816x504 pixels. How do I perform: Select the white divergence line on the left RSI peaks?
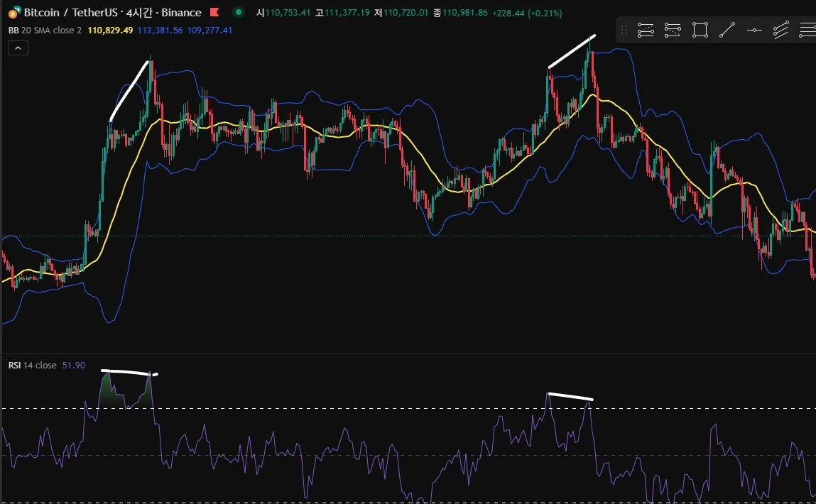tap(130, 373)
